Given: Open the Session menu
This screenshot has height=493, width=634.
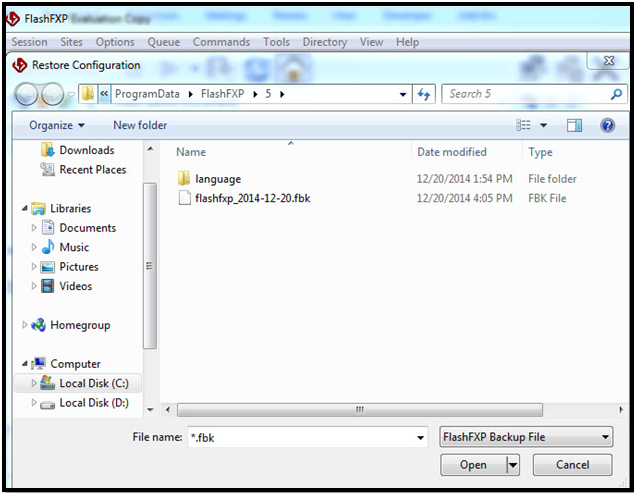Looking at the screenshot, I should [29, 42].
